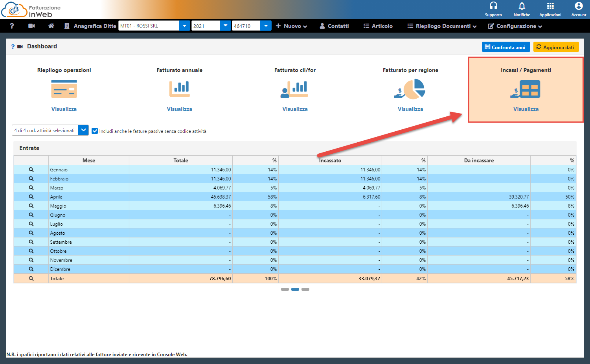The height and width of the screenshot is (364, 590).
Task: Open the Notifiche bell icon
Action: (x=522, y=6)
